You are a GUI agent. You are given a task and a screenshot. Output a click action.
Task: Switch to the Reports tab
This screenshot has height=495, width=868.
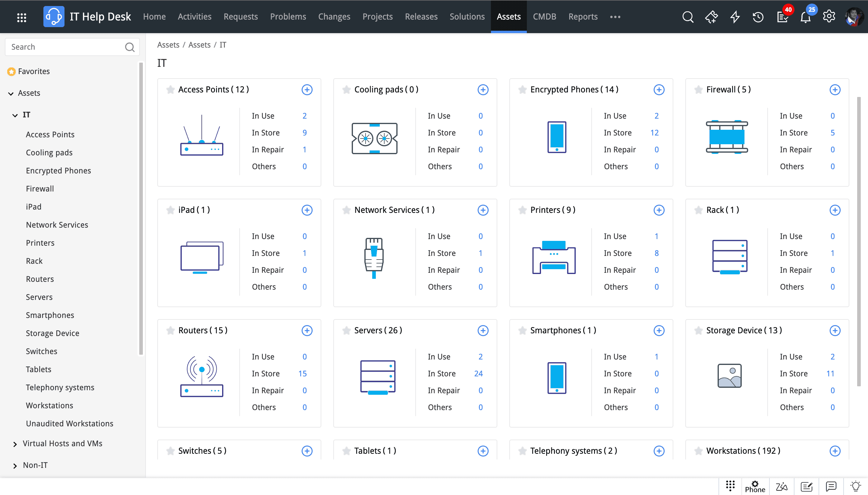point(583,17)
